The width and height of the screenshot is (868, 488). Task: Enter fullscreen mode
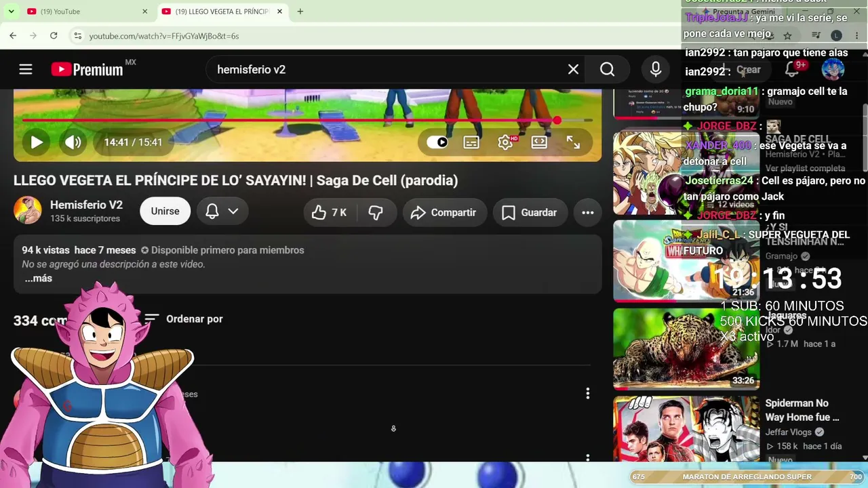click(573, 142)
